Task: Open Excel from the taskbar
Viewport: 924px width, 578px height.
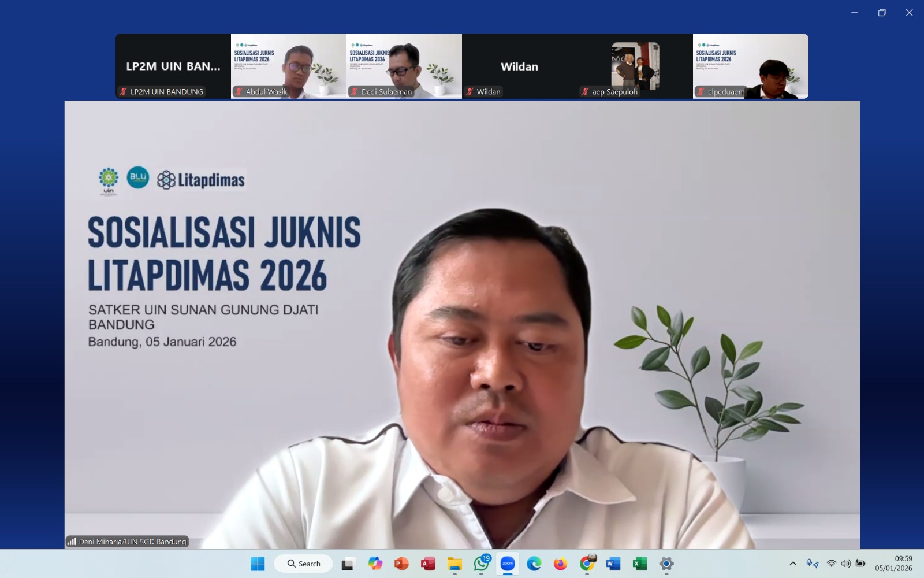Action: (640, 564)
